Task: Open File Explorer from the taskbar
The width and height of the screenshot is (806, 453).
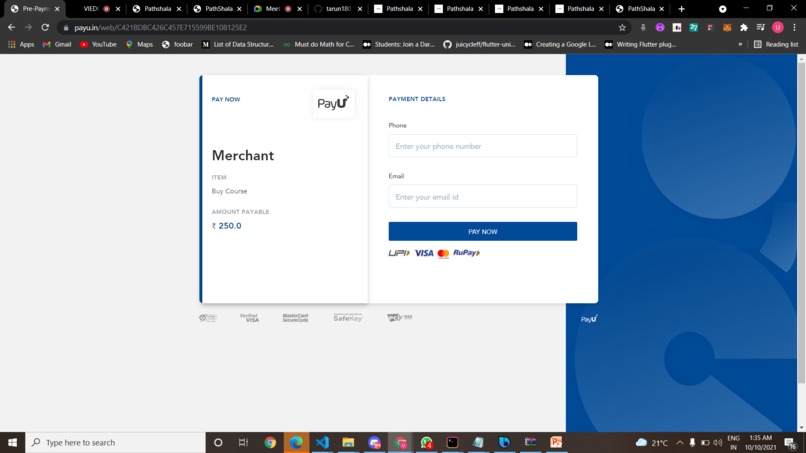Action: tap(349, 442)
